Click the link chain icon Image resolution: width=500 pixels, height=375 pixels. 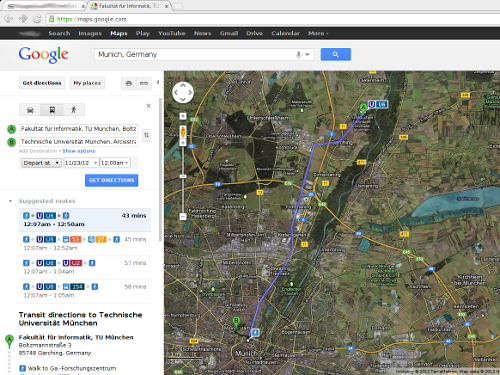[144, 83]
